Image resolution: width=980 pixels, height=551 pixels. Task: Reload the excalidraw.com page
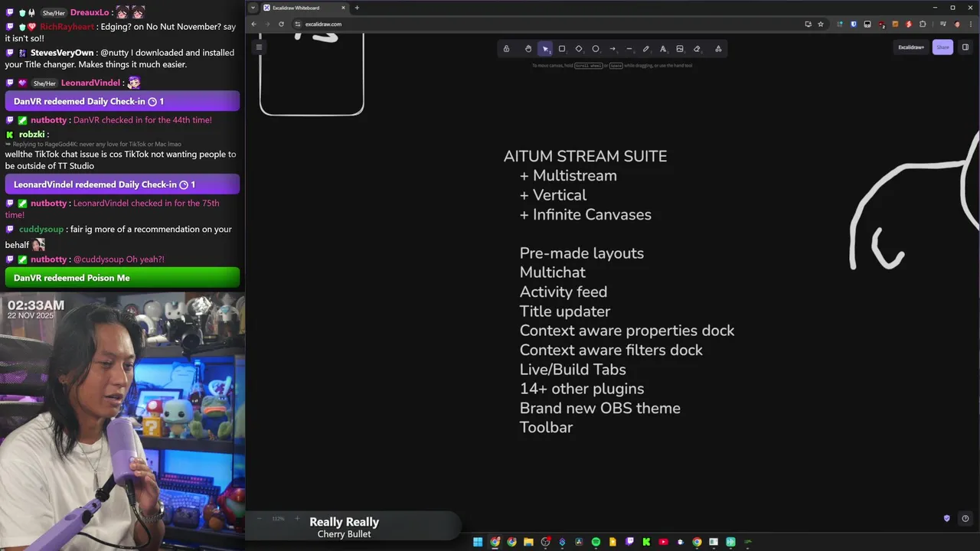(281, 24)
